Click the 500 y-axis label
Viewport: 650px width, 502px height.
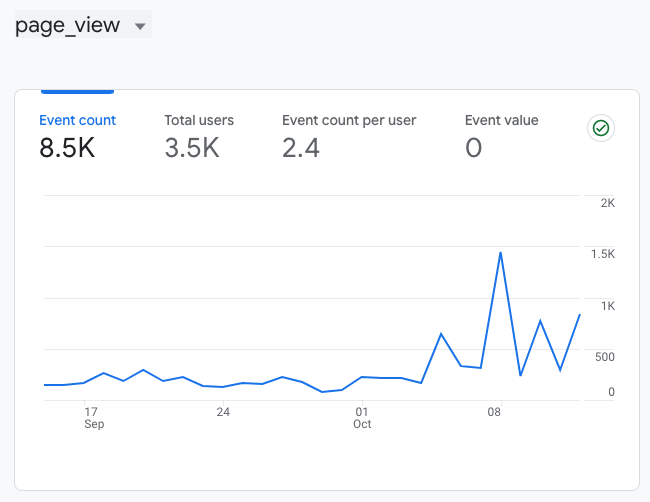604,357
